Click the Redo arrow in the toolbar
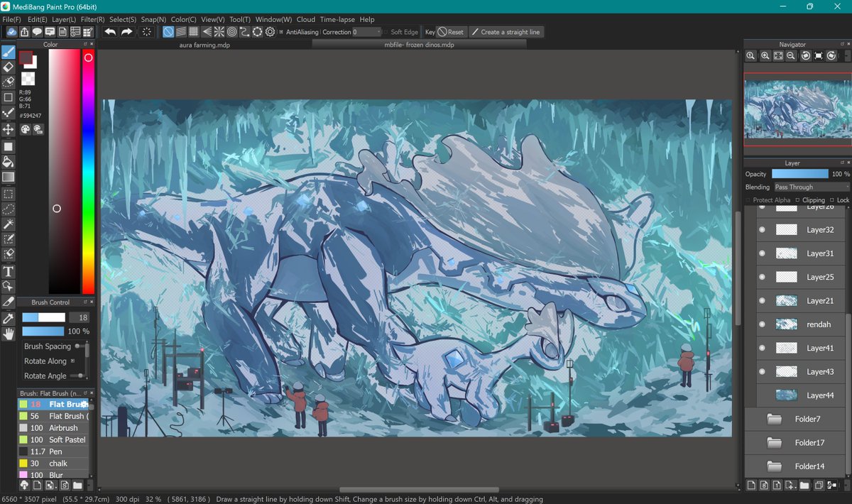 click(126, 32)
